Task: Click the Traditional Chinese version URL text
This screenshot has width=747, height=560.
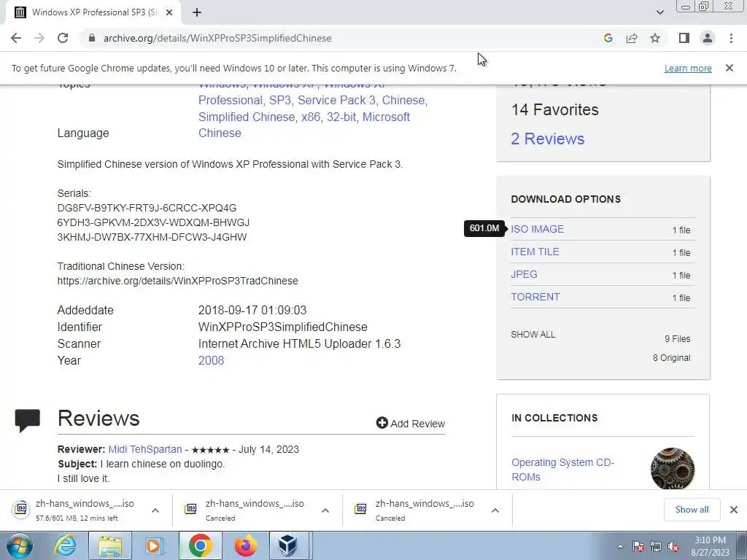Action: pos(178,281)
